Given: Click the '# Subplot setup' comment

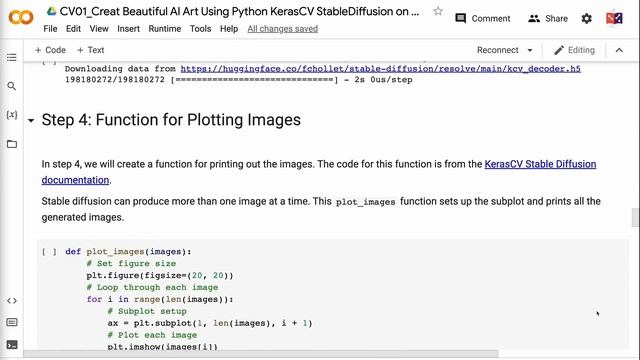Looking at the screenshot, I should 147,311.
